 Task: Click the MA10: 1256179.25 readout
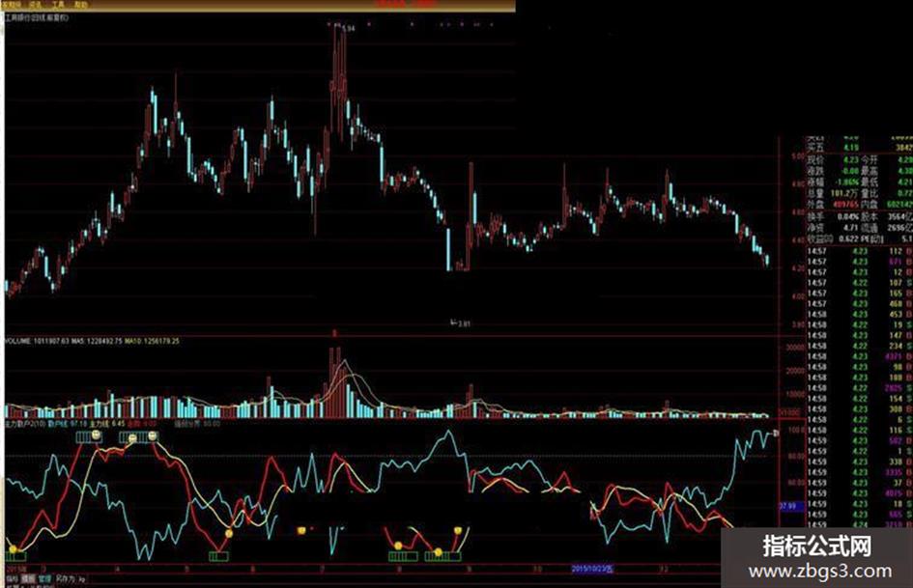(x=152, y=341)
